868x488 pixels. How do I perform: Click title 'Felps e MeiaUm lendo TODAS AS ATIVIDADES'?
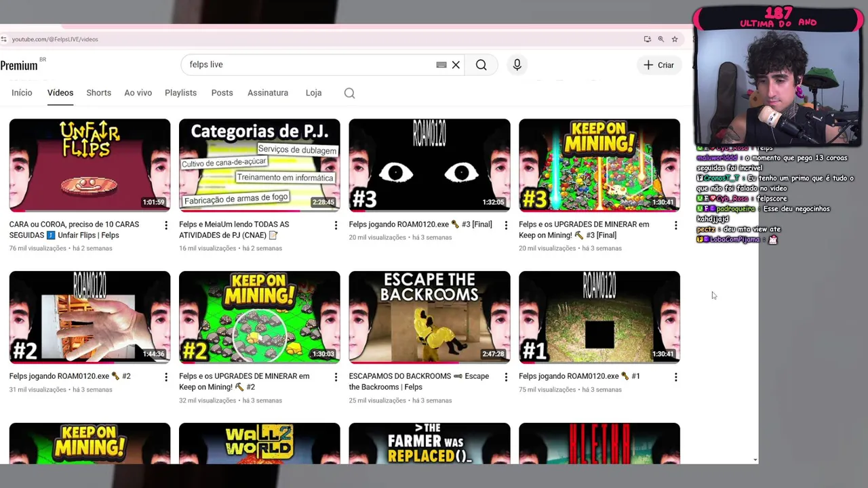click(x=234, y=230)
